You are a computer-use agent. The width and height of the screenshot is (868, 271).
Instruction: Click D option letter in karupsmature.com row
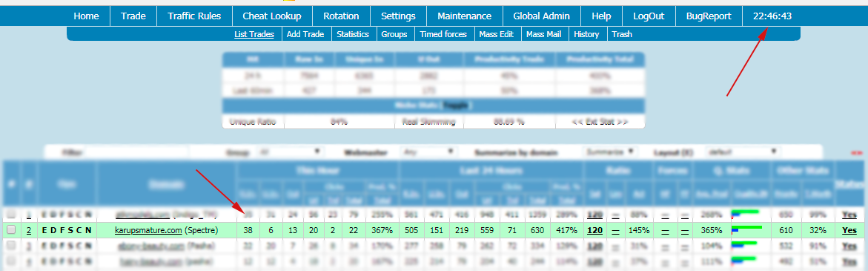(x=53, y=230)
